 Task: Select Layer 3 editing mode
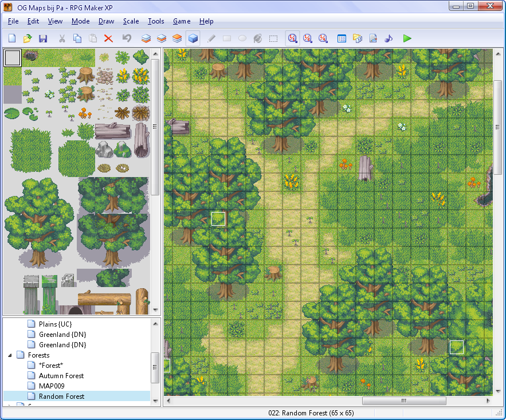tap(177, 38)
